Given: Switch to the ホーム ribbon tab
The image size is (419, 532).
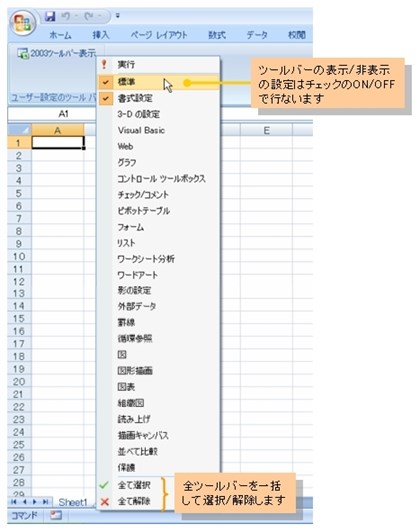Looking at the screenshot, I should click(x=60, y=35).
